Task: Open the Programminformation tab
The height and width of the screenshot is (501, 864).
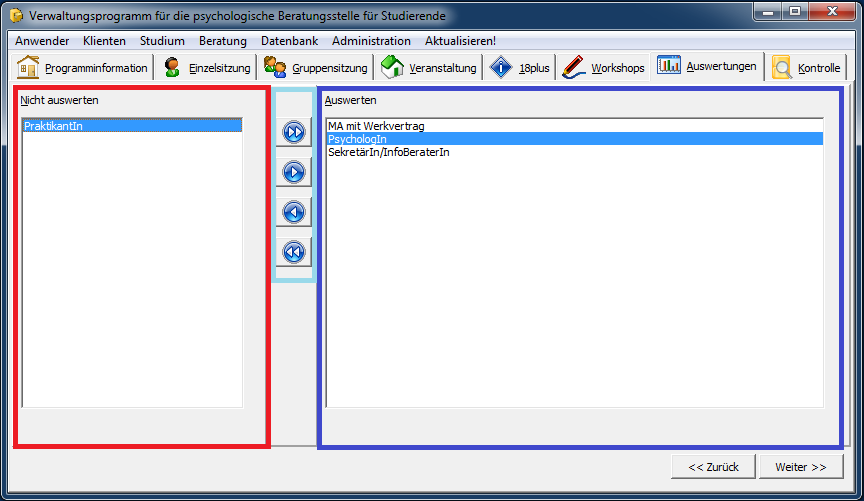Action: (83, 68)
